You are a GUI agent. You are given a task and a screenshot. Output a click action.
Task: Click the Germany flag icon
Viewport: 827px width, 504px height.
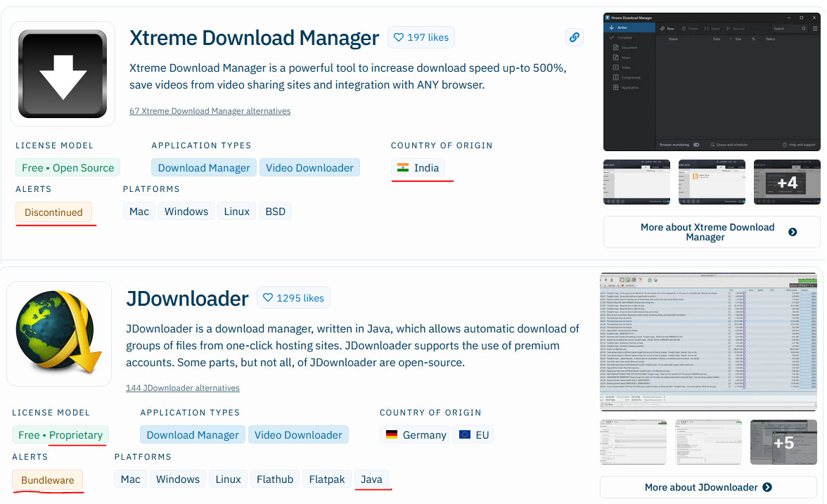(x=391, y=435)
